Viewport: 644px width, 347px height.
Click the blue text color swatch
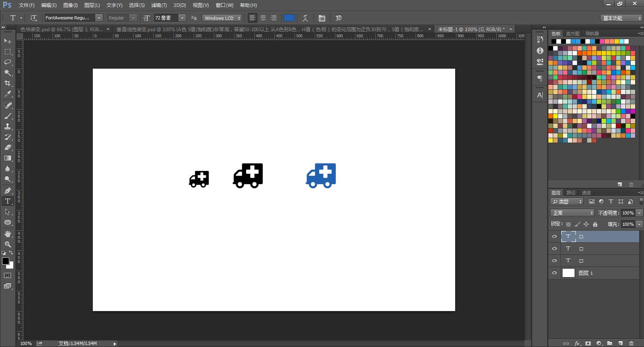tap(289, 18)
